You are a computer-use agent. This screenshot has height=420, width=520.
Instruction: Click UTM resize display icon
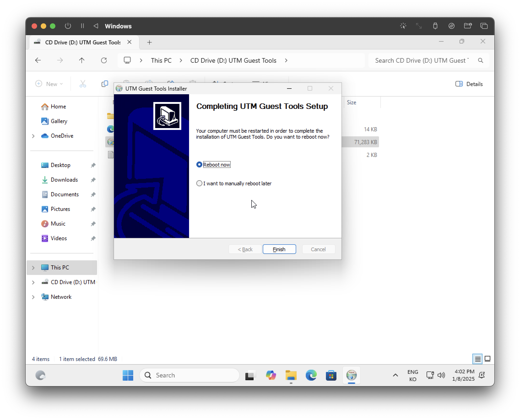pyautogui.click(x=419, y=26)
